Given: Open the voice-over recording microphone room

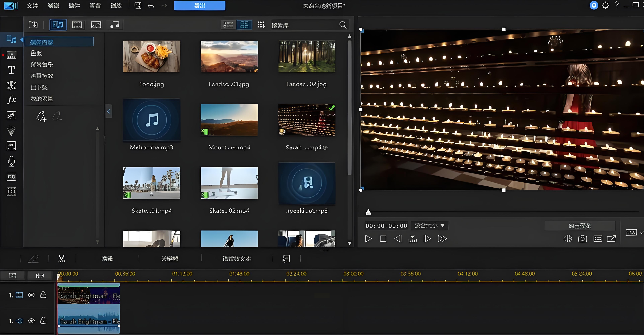Looking at the screenshot, I should 11,161.
